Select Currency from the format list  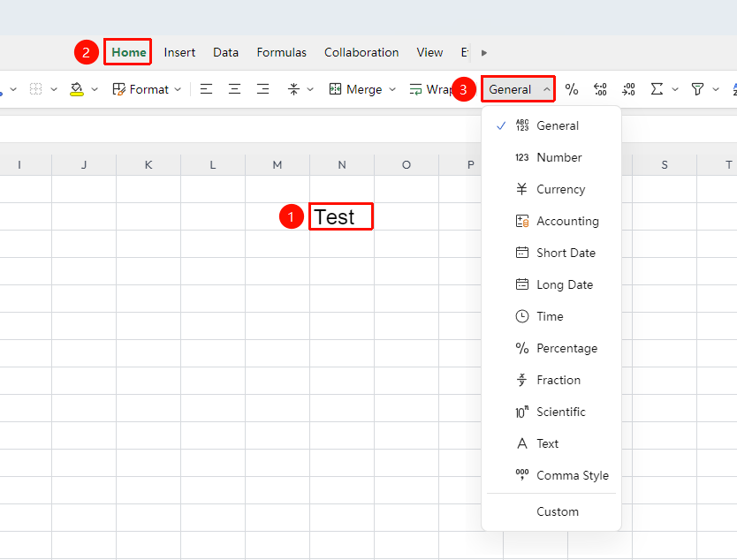coord(551,189)
